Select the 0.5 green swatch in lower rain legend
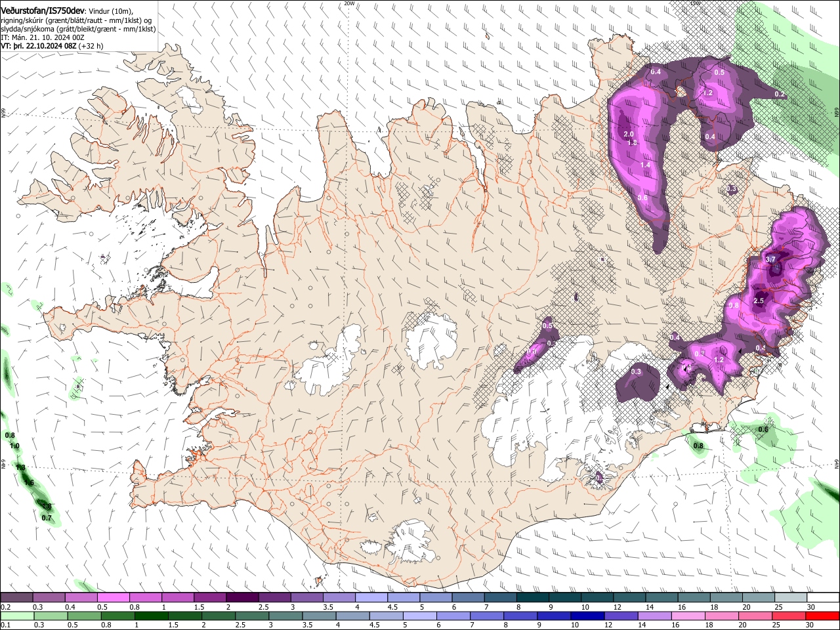 click(84, 616)
